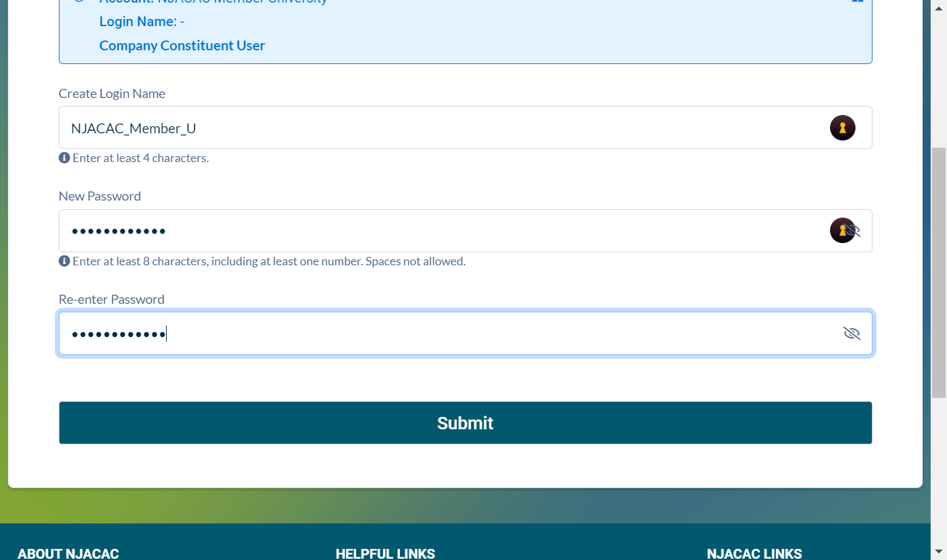The height and width of the screenshot is (560, 947).
Task: Focus the Create Login Name input field
Action: tap(465, 127)
